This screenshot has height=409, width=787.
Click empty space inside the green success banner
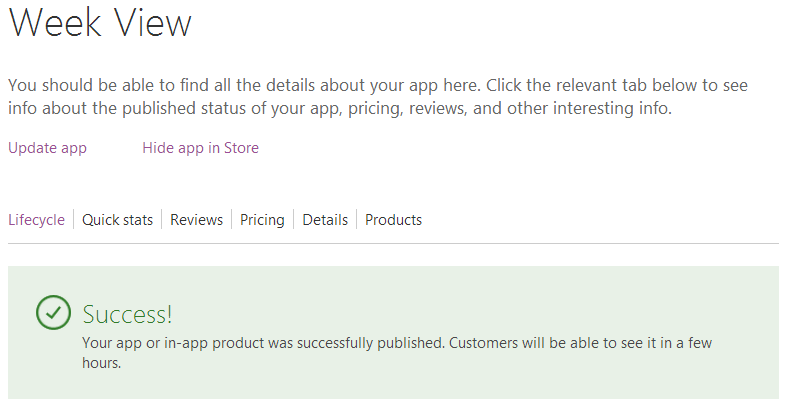tap(502, 301)
